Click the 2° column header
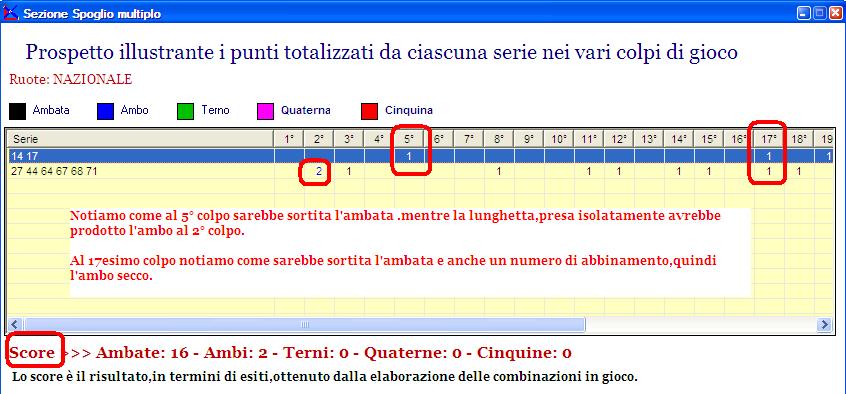The image size is (846, 394). 319,139
